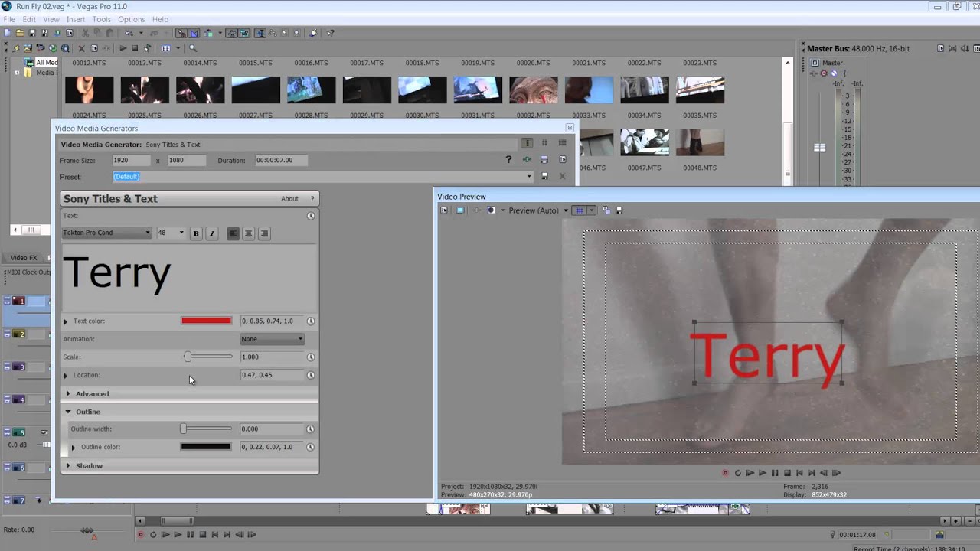Click Replace Plug-In icon in generator header
The height and width of the screenshot is (551, 980).
tap(527, 159)
